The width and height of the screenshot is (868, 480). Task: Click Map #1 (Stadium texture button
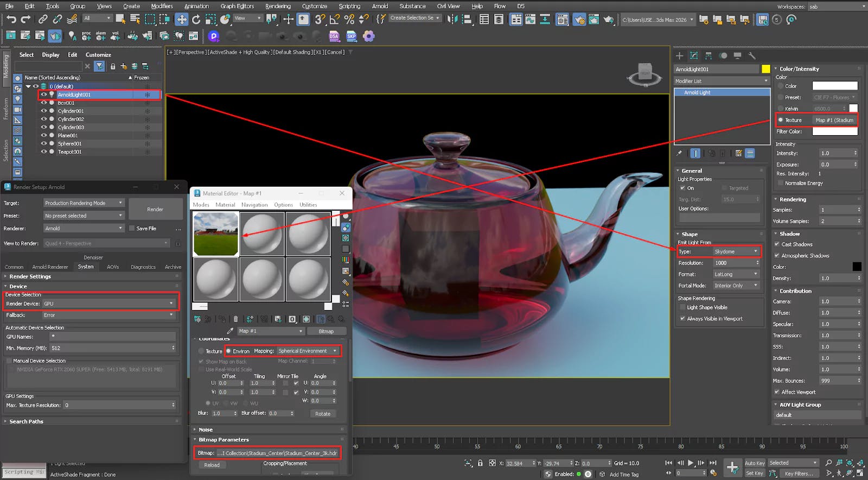834,120
